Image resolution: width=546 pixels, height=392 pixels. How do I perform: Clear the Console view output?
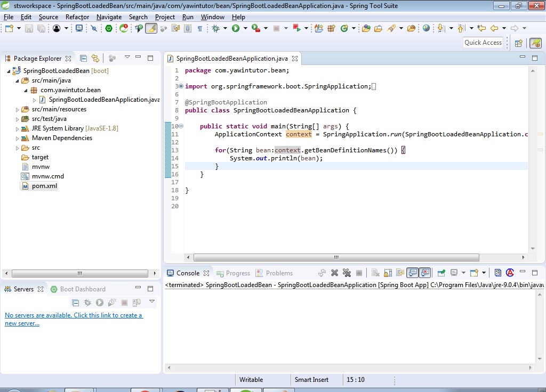click(376, 273)
